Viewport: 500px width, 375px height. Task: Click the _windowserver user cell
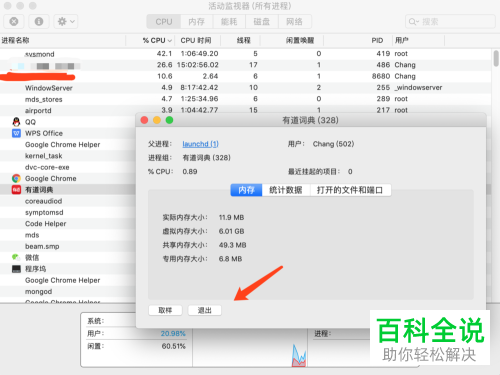tap(418, 88)
